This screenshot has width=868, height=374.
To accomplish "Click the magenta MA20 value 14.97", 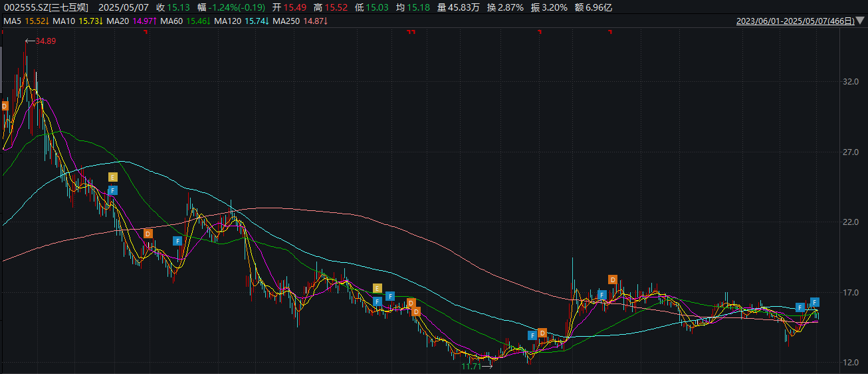I will coord(143,21).
